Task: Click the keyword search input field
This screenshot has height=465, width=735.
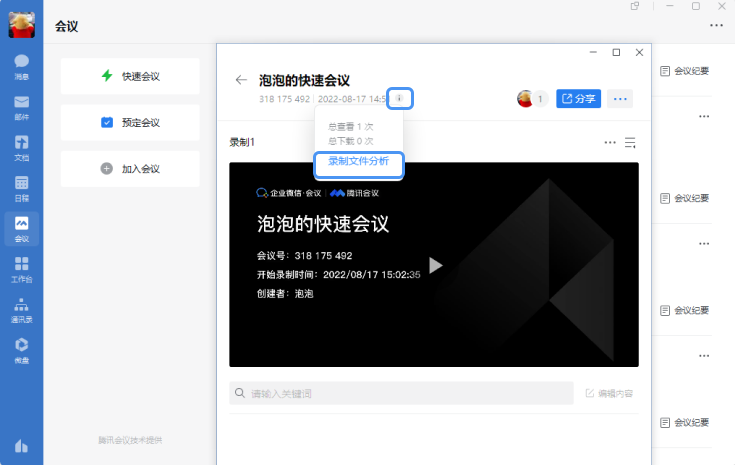Action: click(400, 394)
